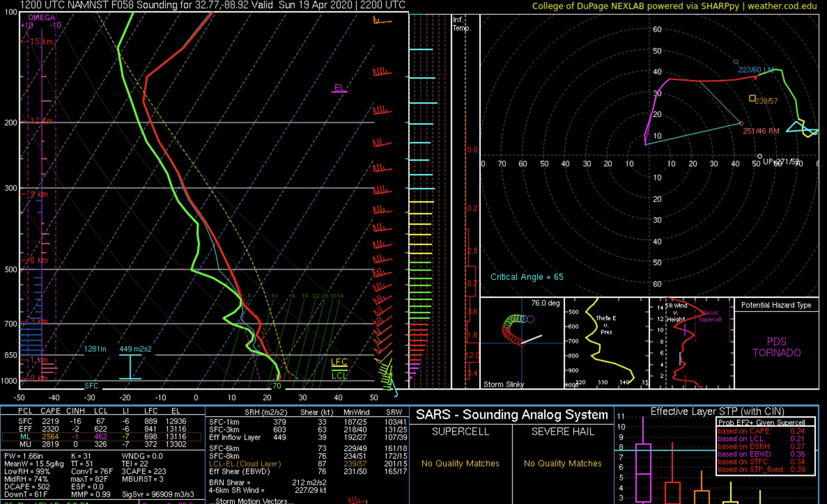Open the Theta E v. Pres inset
Viewport: 827px width, 504px height.
pos(606,343)
